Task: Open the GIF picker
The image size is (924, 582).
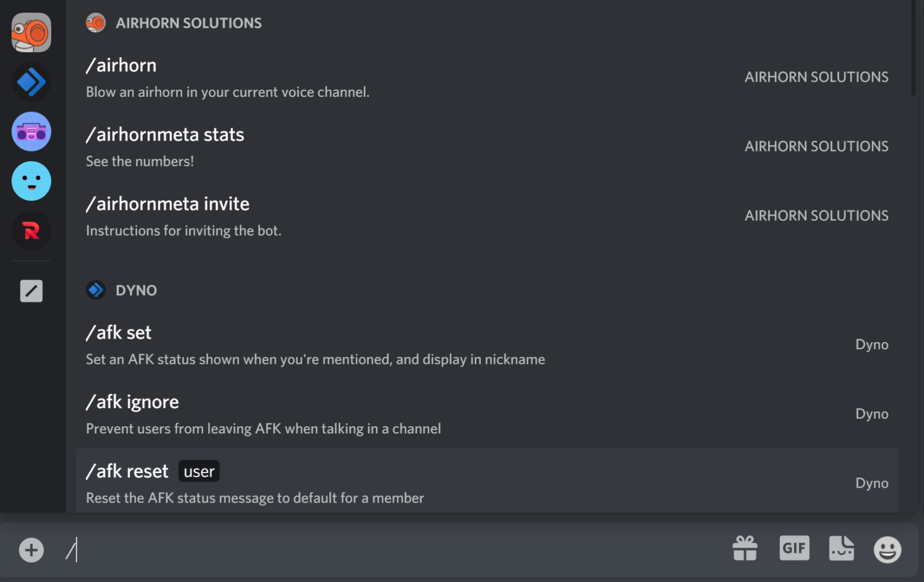Action: (x=794, y=548)
